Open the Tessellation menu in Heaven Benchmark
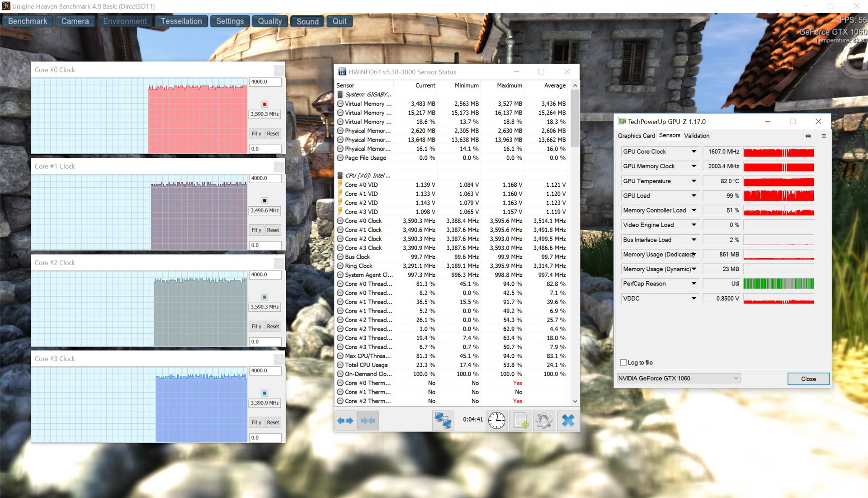Viewport: 868px width, 498px height. point(181,21)
